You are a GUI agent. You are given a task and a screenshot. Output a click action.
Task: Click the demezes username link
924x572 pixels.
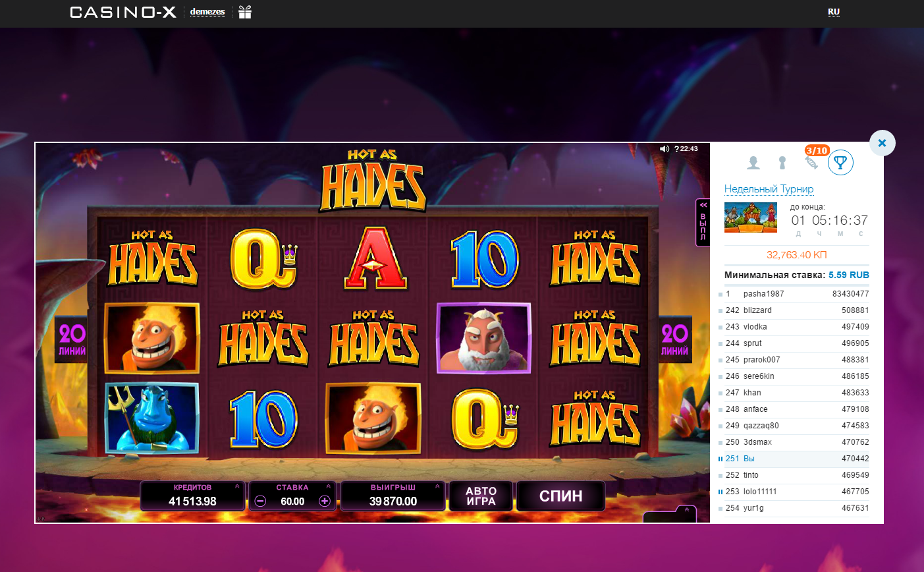pos(207,11)
